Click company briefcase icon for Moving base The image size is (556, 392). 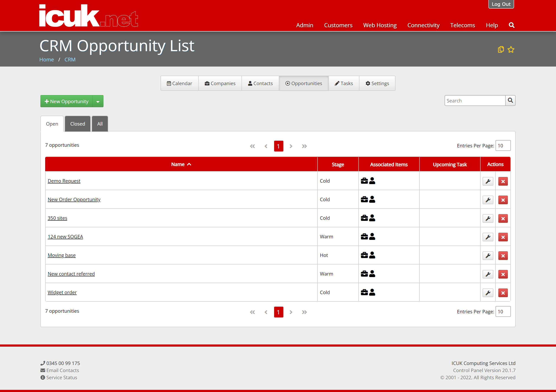[364, 255]
